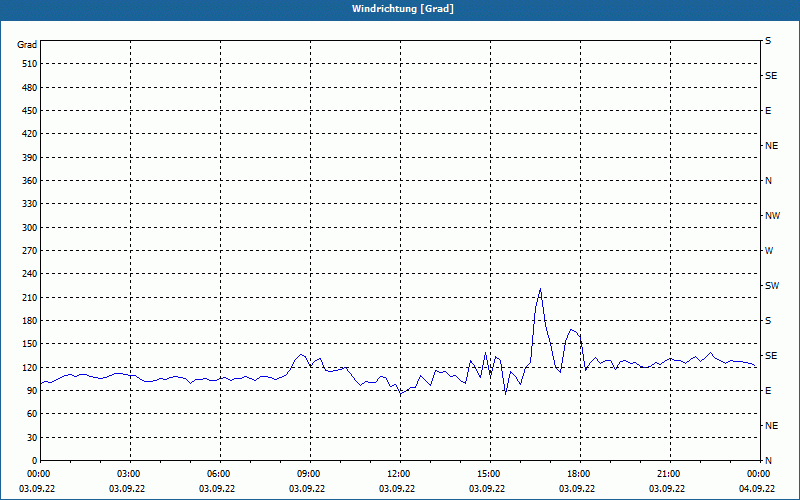Click the 480 degree axis label
The height and width of the screenshot is (500, 800).
[30, 88]
